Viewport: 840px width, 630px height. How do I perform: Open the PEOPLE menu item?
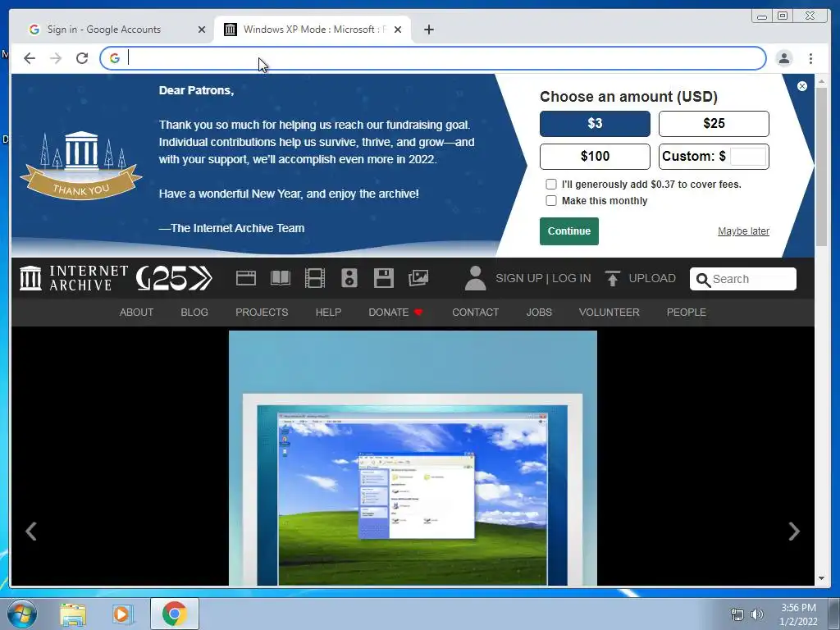(687, 313)
